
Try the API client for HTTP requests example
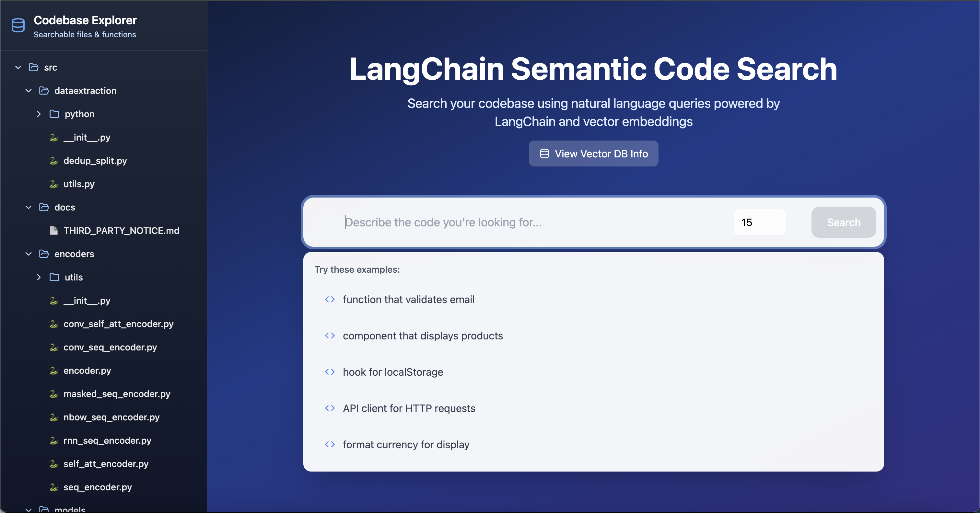pyautogui.click(x=409, y=408)
